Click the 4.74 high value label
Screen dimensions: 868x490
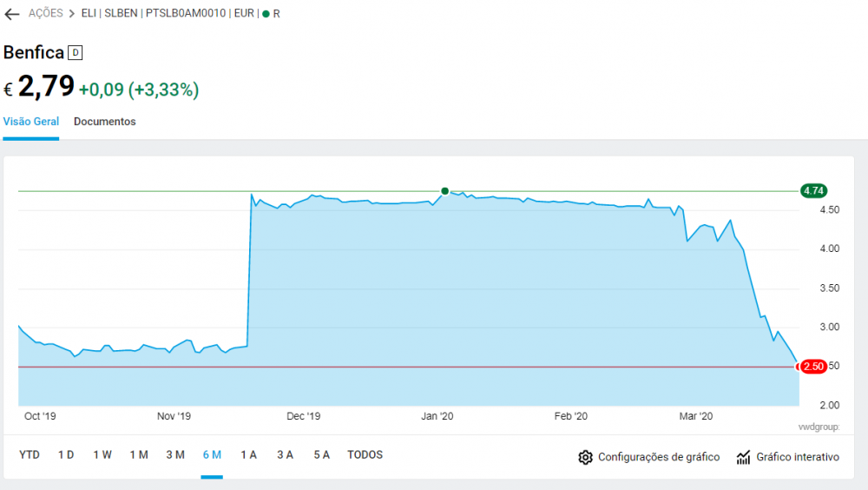814,190
